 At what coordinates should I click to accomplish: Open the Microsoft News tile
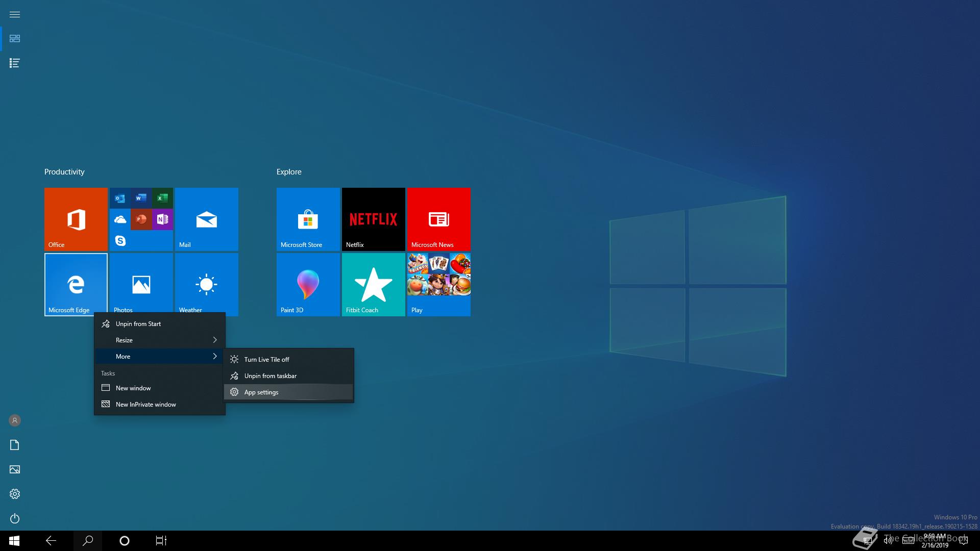point(439,219)
